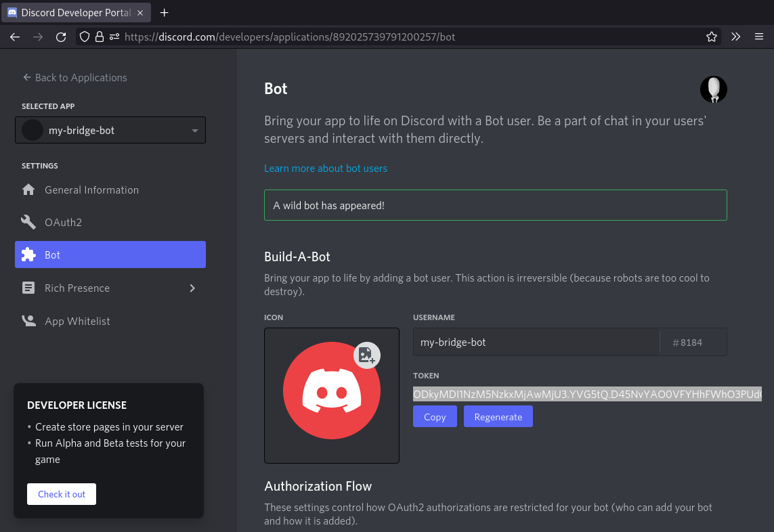This screenshot has width=774, height=532.
Task: Click the Check it out button
Action: click(62, 494)
